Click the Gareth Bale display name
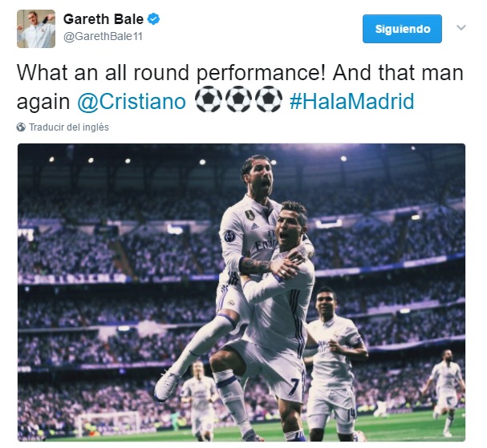The image size is (487, 448). tap(103, 19)
